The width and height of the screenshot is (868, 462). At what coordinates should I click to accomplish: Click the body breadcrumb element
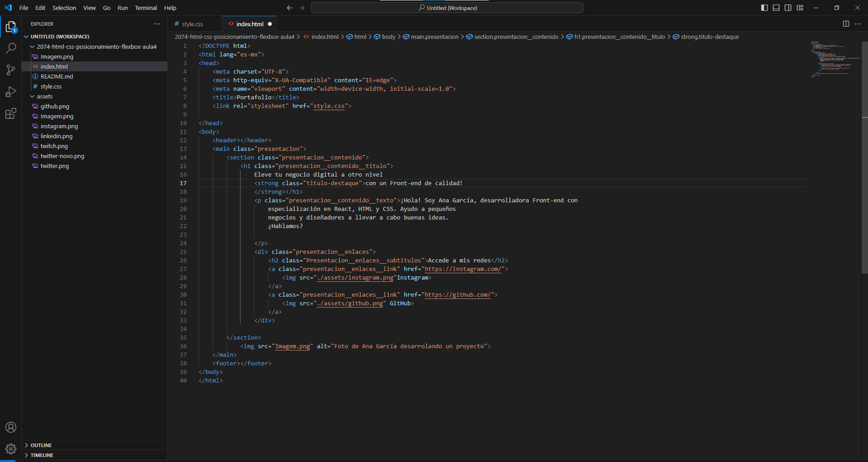(385, 37)
